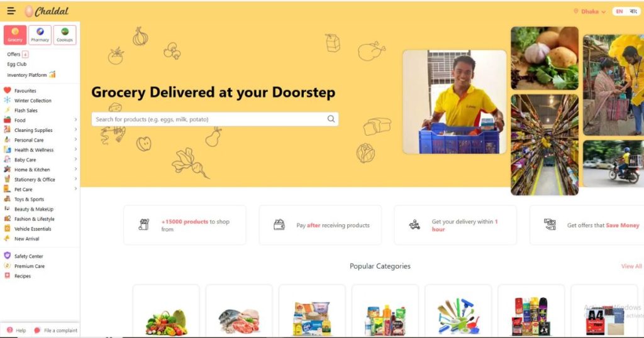Expand the Food category arrow
644x338 pixels.
[x=75, y=120]
